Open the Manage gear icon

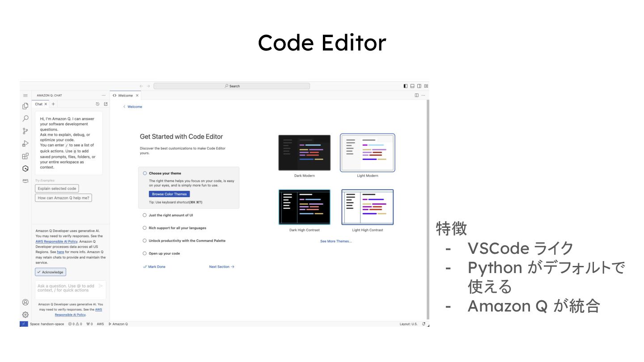point(25,315)
